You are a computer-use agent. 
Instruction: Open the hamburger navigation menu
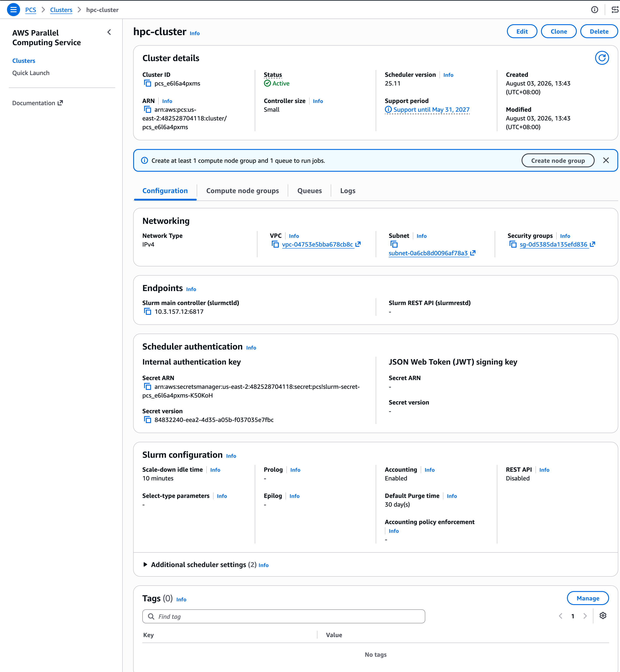point(13,10)
